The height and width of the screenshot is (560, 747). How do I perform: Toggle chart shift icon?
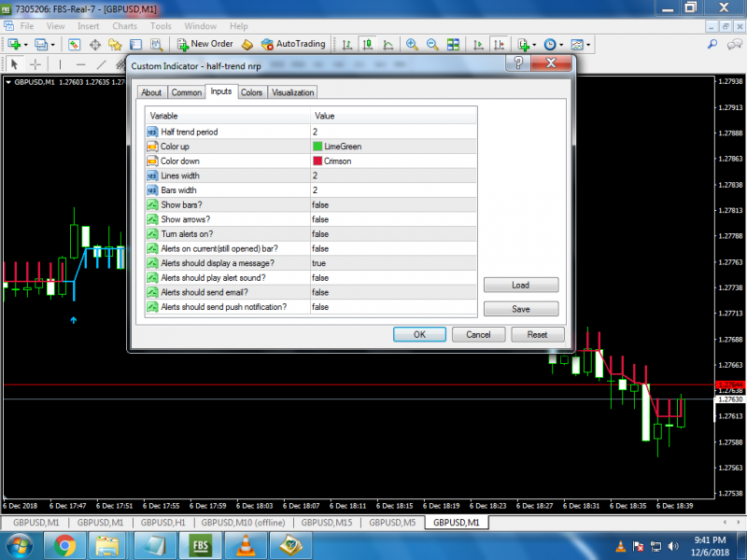coord(499,45)
